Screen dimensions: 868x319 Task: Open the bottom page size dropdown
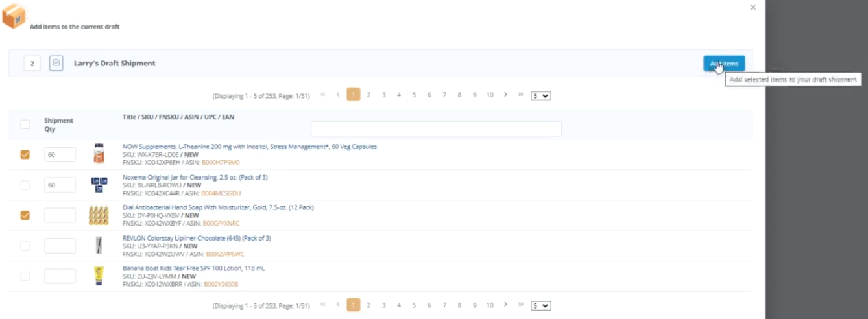click(x=540, y=306)
